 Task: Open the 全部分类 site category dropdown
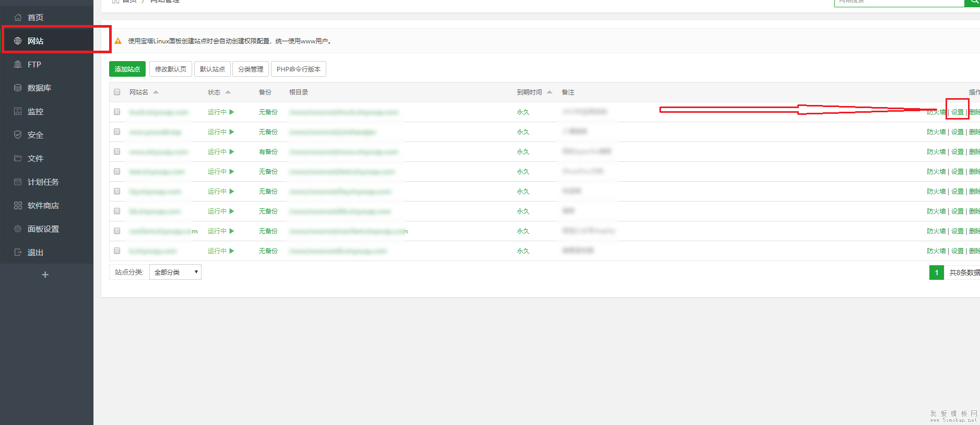[175, 272]
